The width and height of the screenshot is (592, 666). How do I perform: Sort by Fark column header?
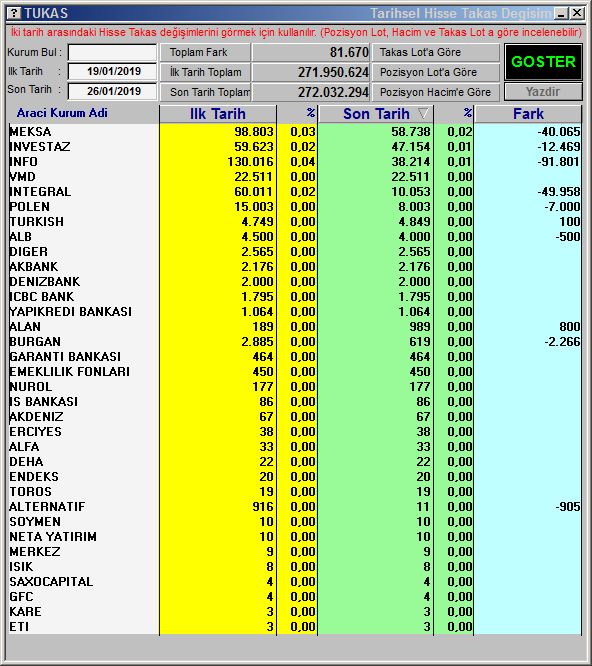(528, 114)
